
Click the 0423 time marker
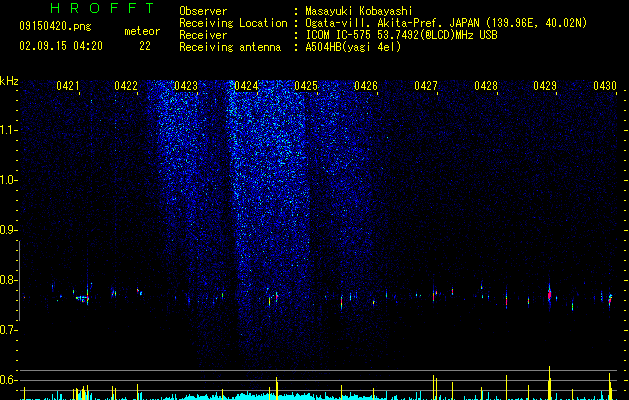[186, 86]
